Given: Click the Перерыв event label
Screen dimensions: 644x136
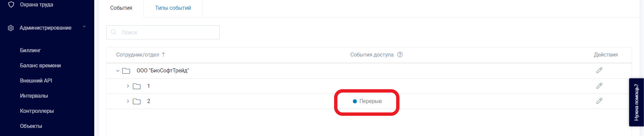Looking at the screenshot, I should (370, 101).
